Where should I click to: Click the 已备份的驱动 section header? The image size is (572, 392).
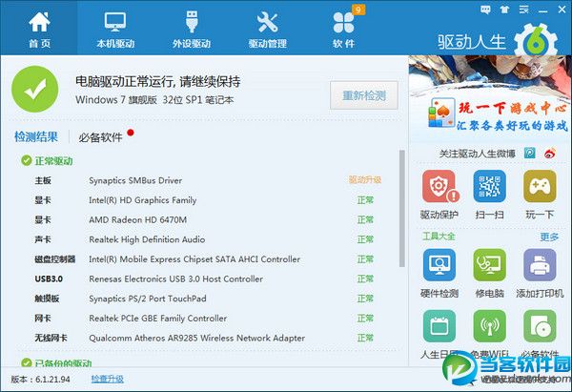pos(56,362)
